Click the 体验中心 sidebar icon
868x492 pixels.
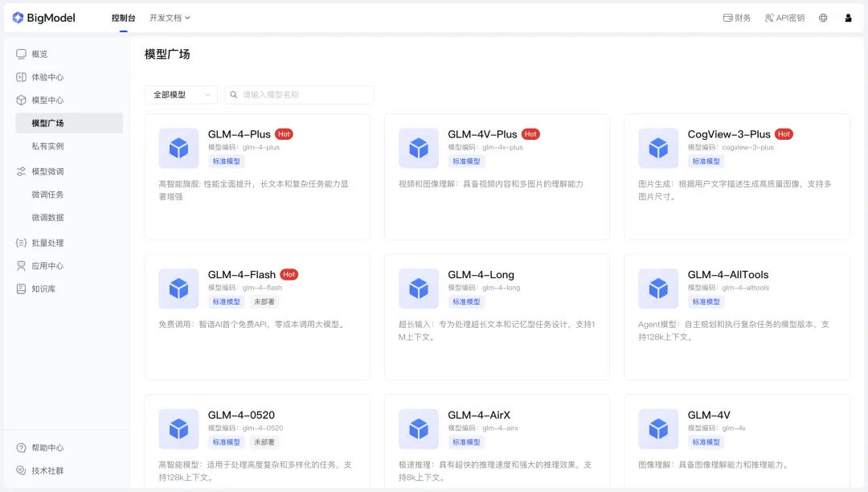pyautogui.click(x=21, y=77)
